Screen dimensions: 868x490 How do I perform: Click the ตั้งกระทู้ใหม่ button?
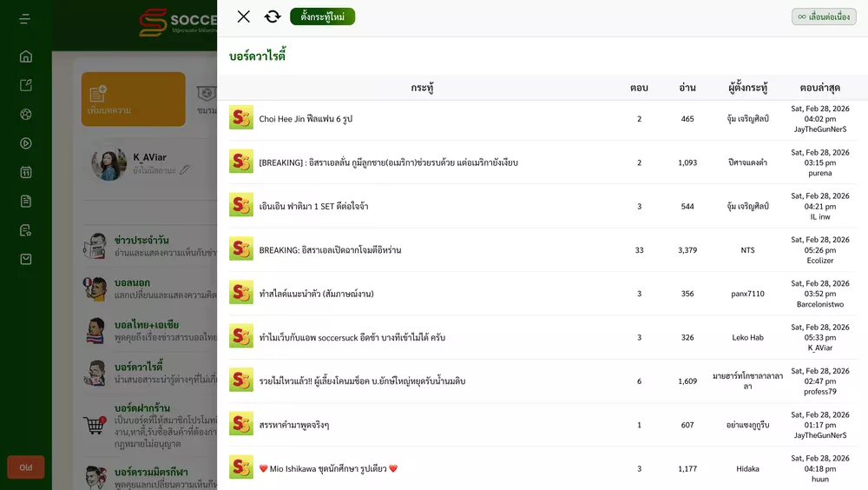point(322,17)
